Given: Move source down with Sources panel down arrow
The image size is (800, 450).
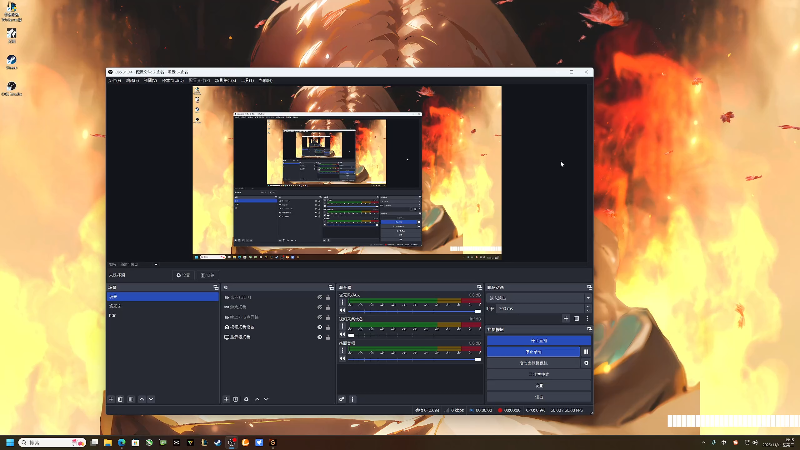Looking at the screenshot, I should tap(266, 399).
